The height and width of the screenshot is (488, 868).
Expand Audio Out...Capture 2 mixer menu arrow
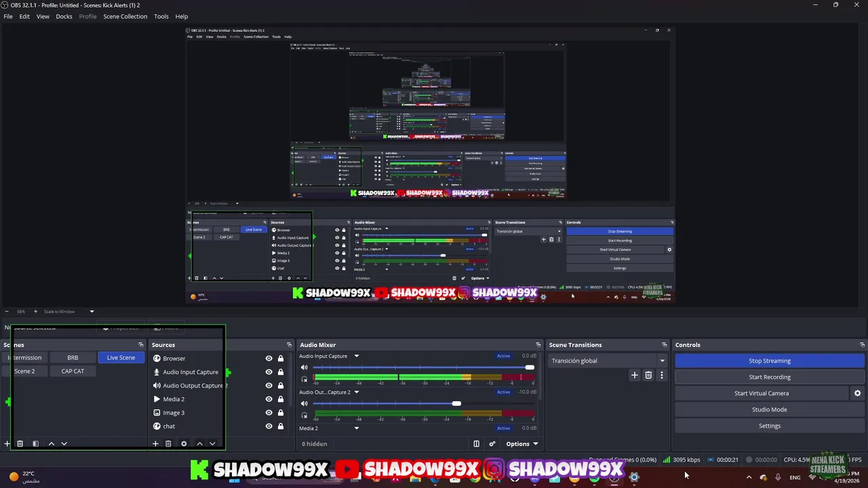pos(356,392)
